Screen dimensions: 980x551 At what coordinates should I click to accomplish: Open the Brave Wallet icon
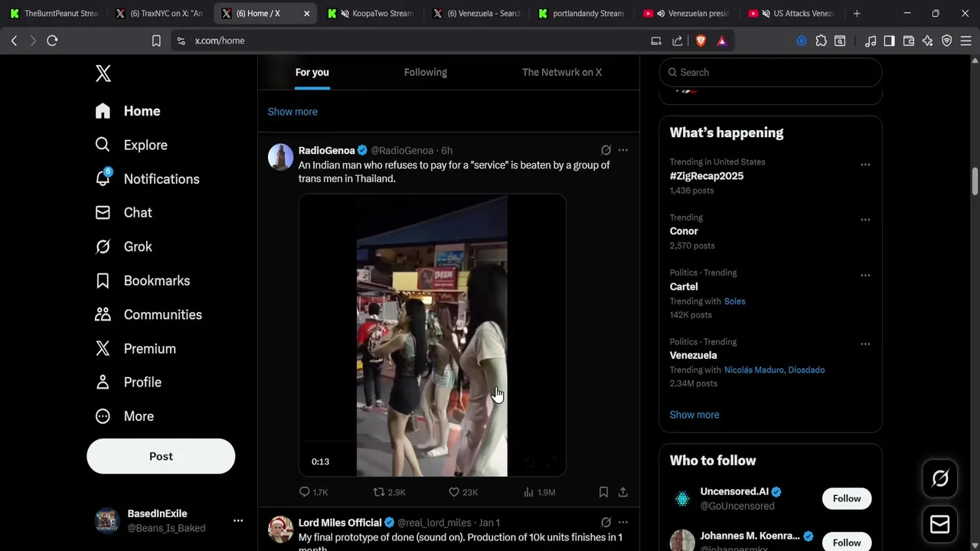[x=908, y=41]
